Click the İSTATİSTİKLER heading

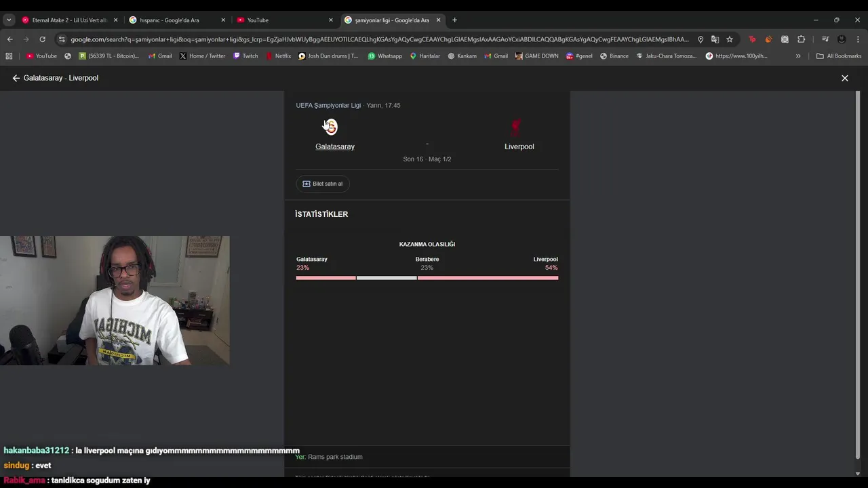point(321,214)
